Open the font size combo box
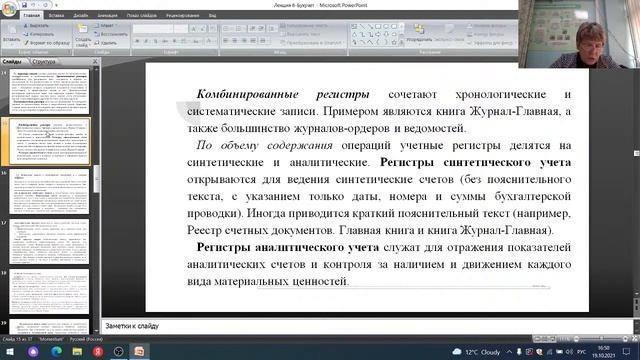The image size is (640, 360). point(181,29)
